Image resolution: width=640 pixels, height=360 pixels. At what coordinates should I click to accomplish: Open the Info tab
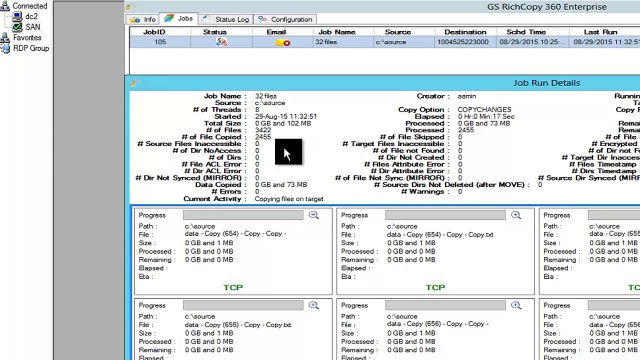pyautogui.click(x=142, y=19)
